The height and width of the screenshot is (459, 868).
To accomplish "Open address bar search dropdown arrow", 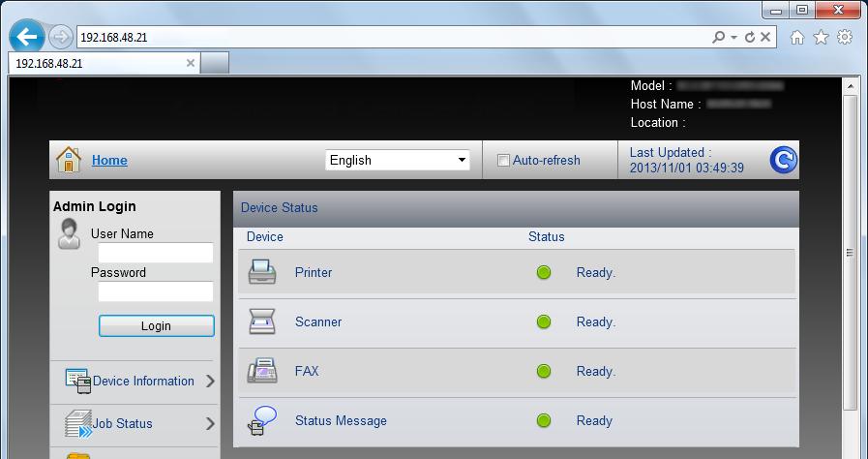I will 734,37.
